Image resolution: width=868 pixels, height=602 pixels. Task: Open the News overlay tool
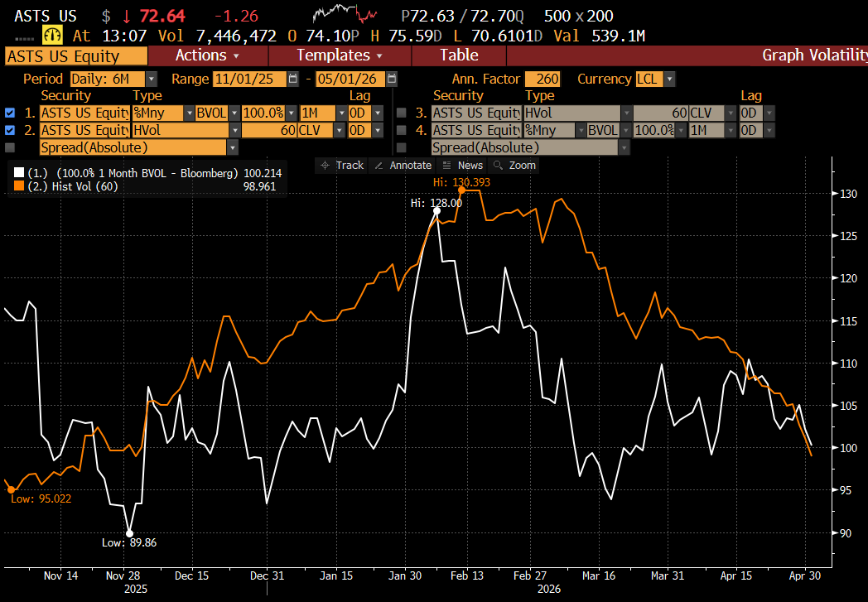pos(463,165)
